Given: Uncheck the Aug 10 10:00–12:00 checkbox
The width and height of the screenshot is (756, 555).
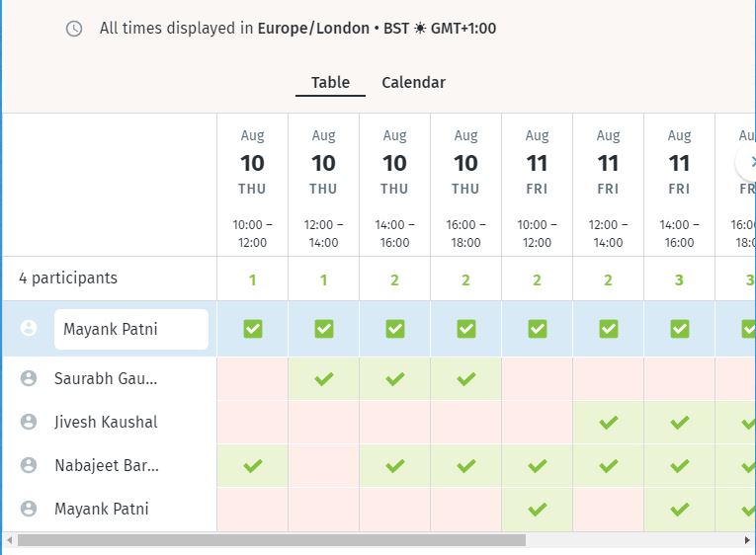Looking at the screenshot, I should 252,329.
